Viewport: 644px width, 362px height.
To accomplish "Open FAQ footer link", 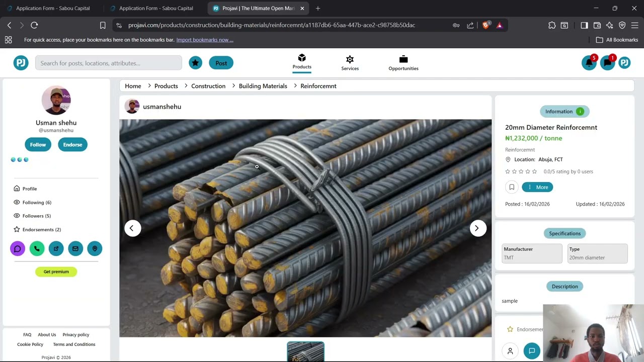I will click(27, 334).
